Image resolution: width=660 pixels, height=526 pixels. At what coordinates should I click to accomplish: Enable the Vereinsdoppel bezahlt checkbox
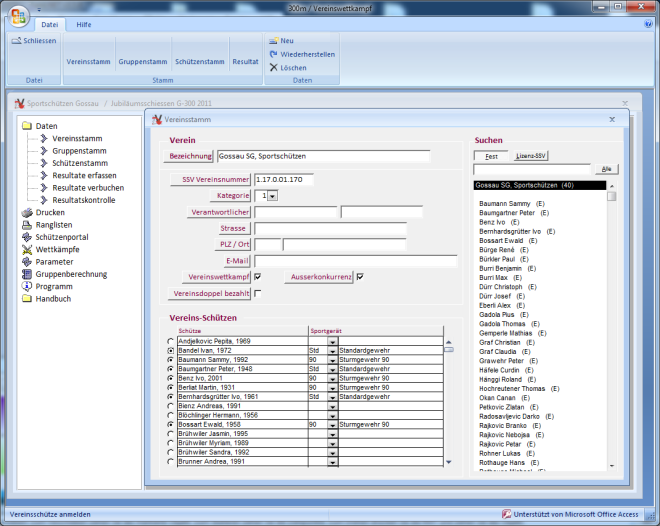(258, 293)
